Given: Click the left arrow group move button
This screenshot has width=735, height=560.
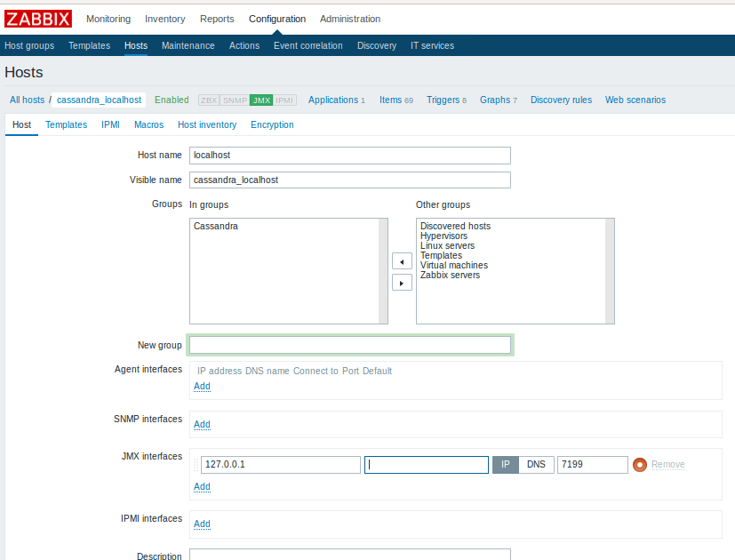Looking at the screenshot, I should tap(402, 262).
